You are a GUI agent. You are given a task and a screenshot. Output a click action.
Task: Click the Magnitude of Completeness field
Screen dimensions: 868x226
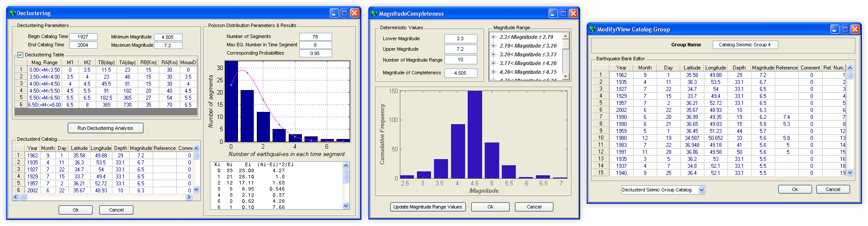point(460,73)
